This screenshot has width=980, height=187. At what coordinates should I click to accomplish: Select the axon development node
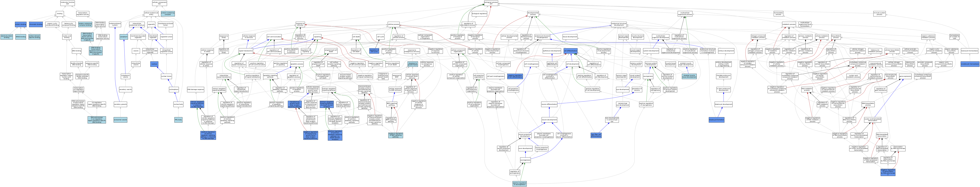point(525,148)
